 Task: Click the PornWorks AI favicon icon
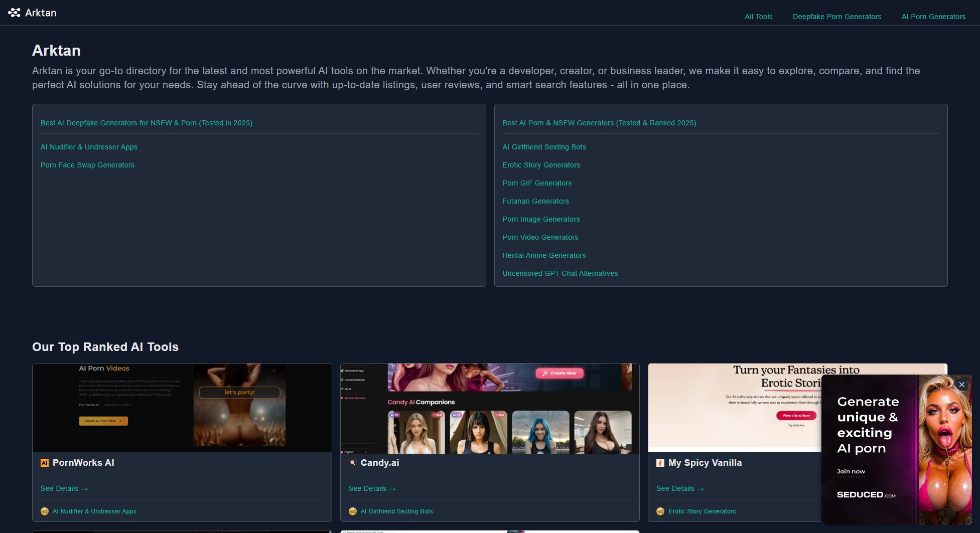45,463
